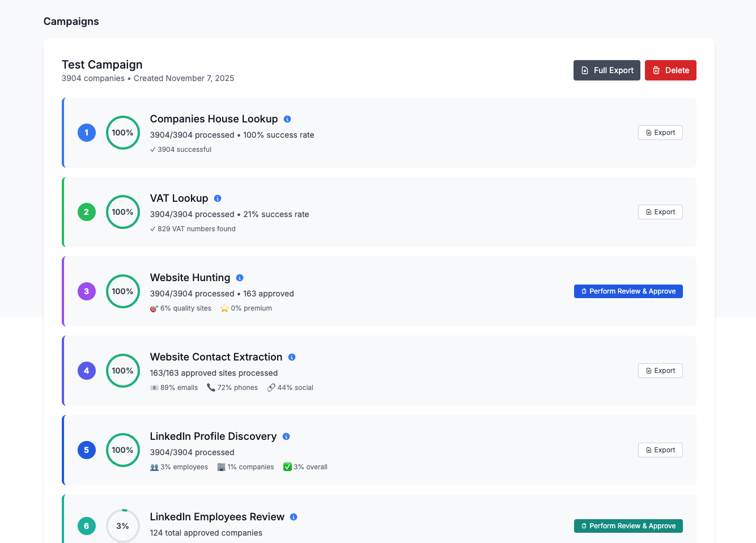Click the step 6 teal number badge
The height and width of the screenshot is (543, 756).
(87, 526)
